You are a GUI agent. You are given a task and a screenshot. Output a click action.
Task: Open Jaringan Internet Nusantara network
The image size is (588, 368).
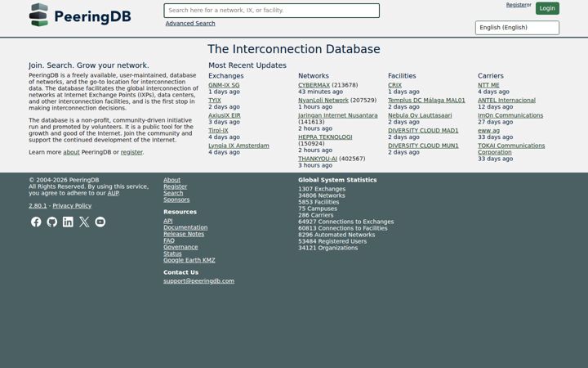(338, 115)
